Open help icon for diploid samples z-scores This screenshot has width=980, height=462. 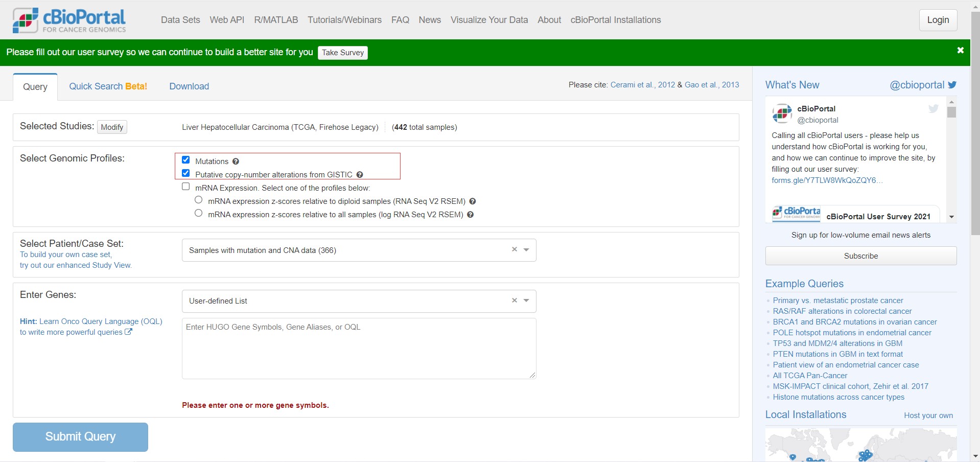pos(473,201)
